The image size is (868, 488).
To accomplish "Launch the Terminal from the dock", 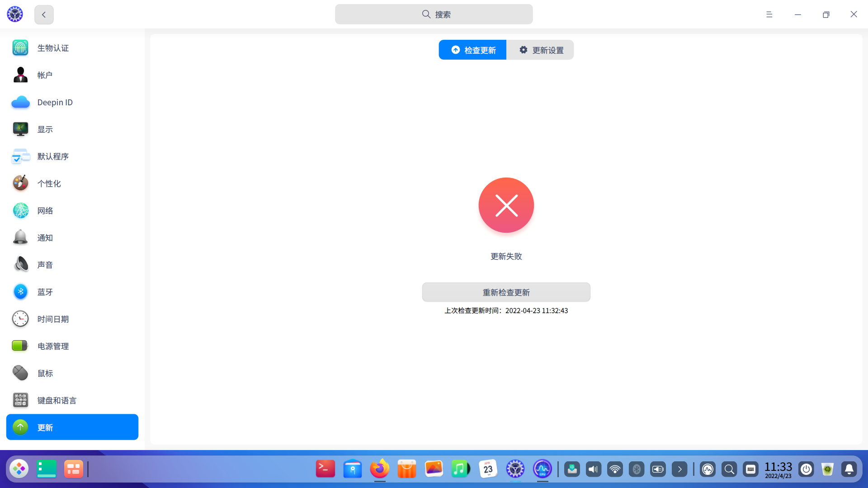I will coord(325,469).
